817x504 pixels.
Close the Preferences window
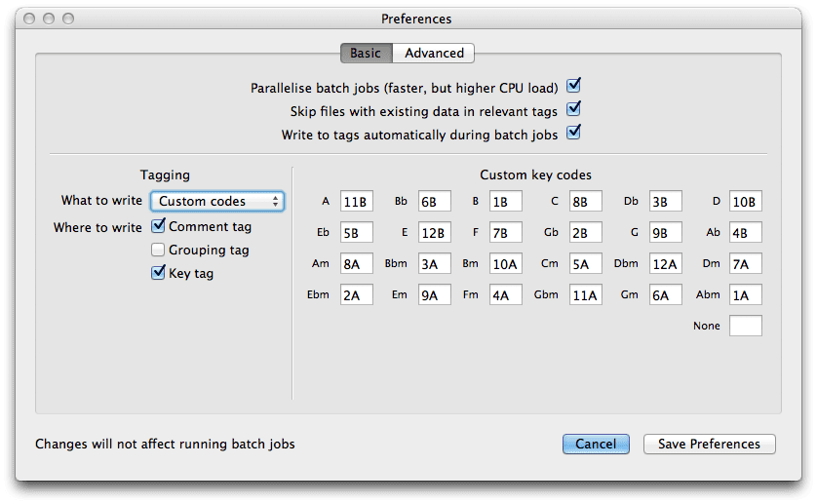coord(27,19)
